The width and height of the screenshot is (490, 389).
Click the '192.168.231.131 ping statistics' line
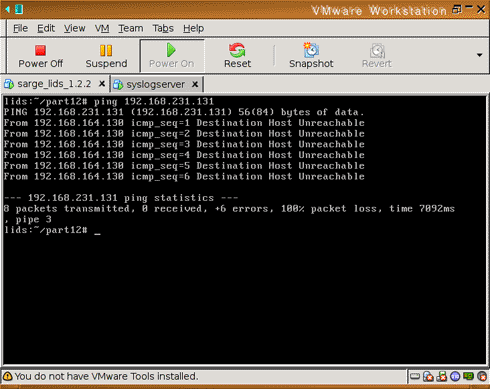[121, 198]
